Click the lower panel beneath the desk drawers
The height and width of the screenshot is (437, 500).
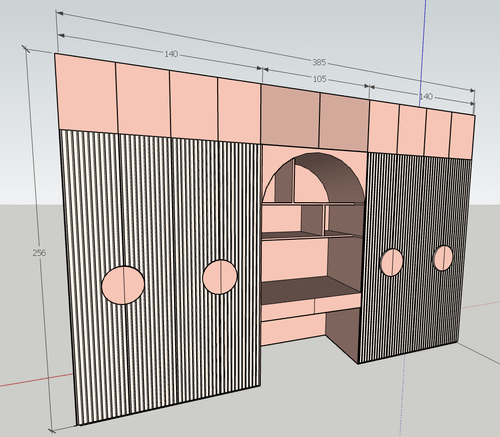[x=293, y=330]
